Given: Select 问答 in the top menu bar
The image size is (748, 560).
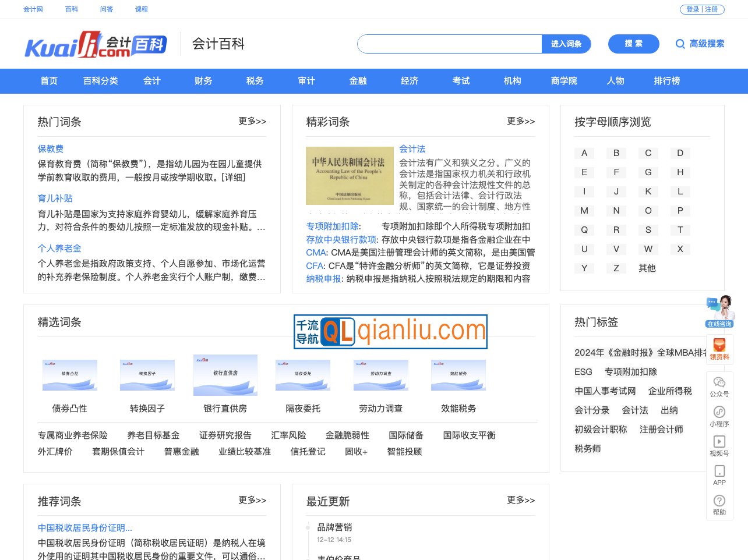Looking at the screenshot, I should tap(107, 9).
